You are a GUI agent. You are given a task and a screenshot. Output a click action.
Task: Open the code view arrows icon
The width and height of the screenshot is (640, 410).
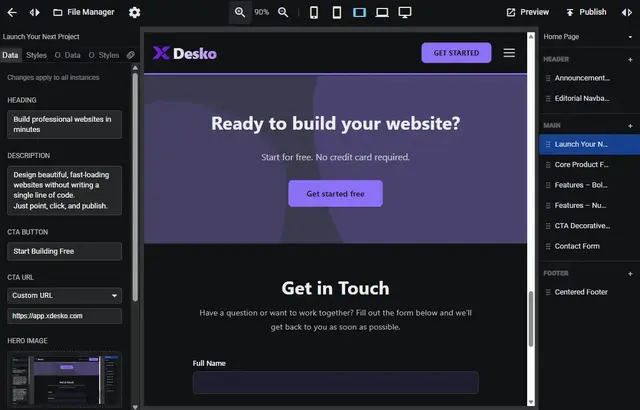[34, 12]
